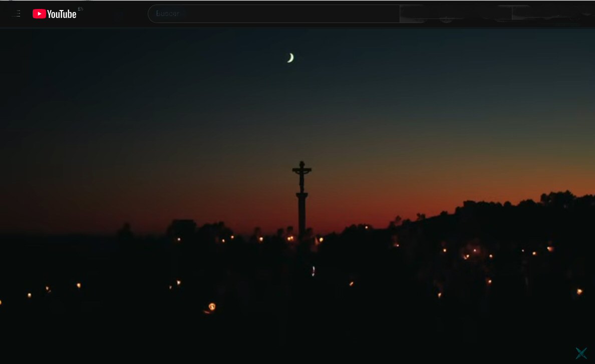Click the YouTube wordmark text
The height and width of the screenshot is (364, 595).
(x=62, y=14)
